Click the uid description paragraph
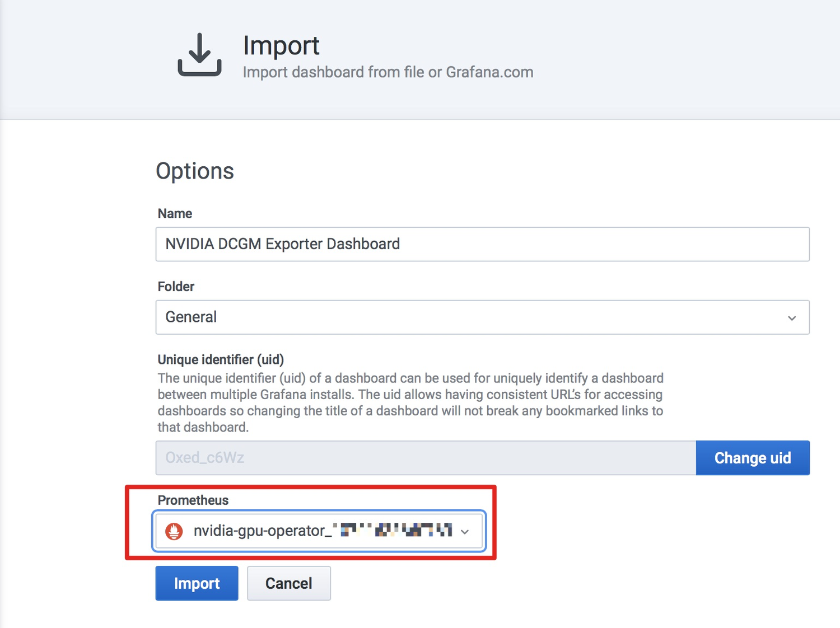 [410, 402]
